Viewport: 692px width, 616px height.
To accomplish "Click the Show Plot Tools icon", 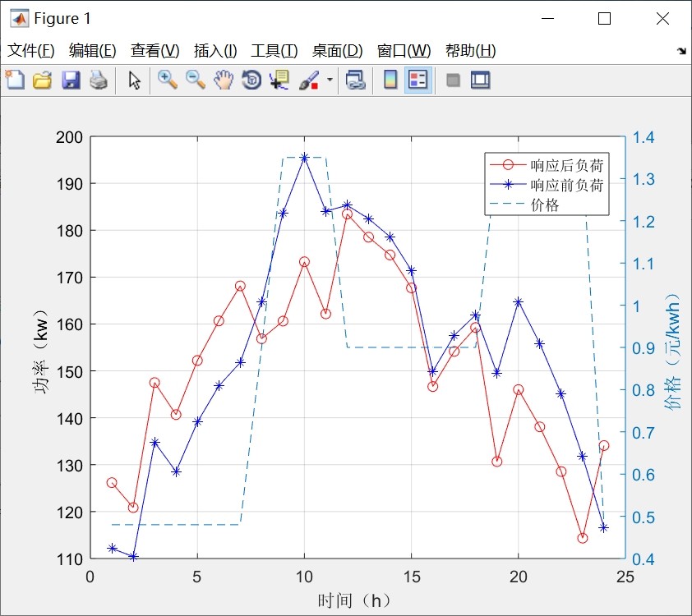I will (x=480, y=80).
